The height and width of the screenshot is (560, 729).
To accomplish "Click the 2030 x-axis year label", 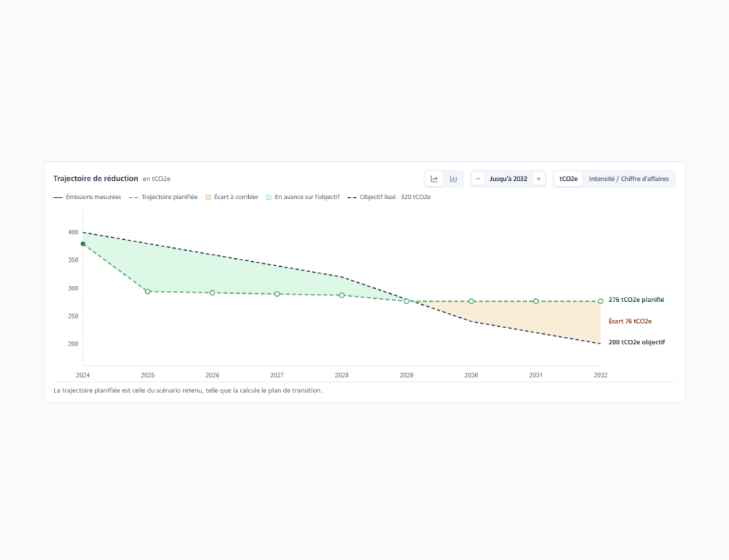I will tap(471, 375).
